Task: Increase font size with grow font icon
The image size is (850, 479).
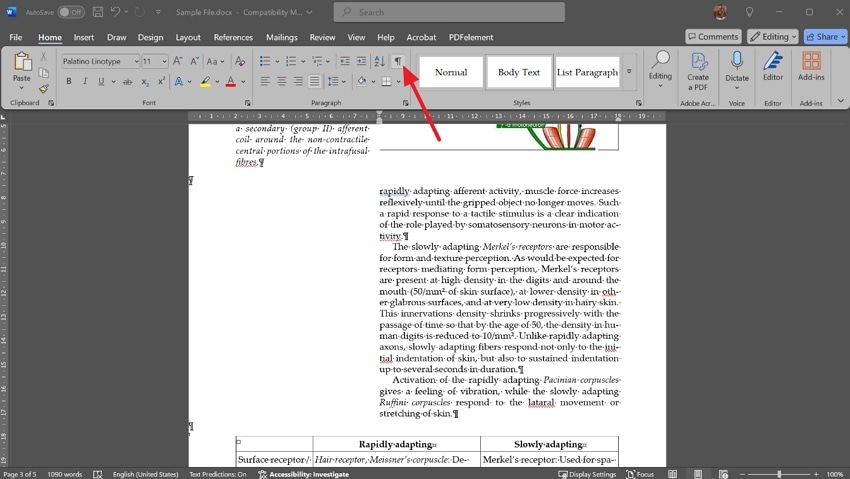Action: pos(178,61)
